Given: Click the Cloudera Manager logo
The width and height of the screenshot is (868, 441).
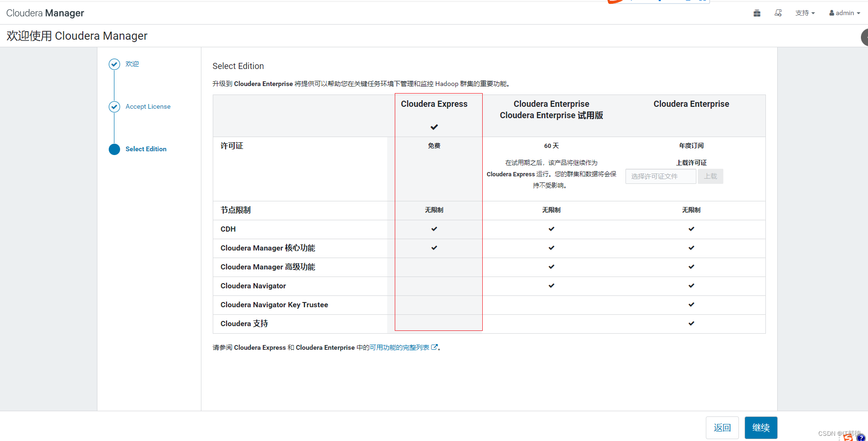Looking at the screenshot, I should (45, 13).
